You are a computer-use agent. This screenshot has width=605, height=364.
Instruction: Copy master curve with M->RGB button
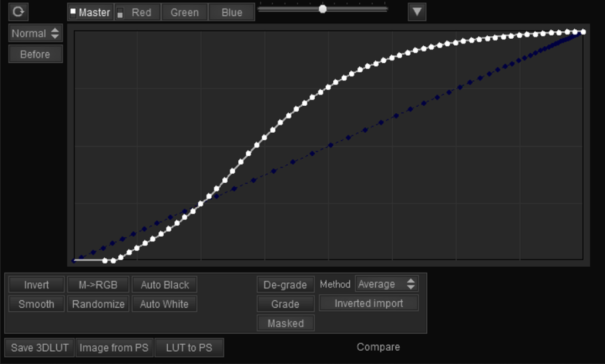(x=98, y=285)
